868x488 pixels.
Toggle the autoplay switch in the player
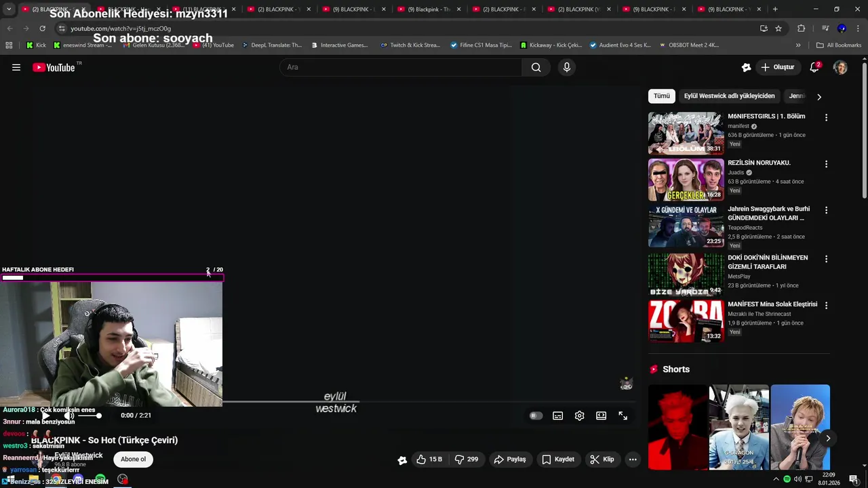536,415
